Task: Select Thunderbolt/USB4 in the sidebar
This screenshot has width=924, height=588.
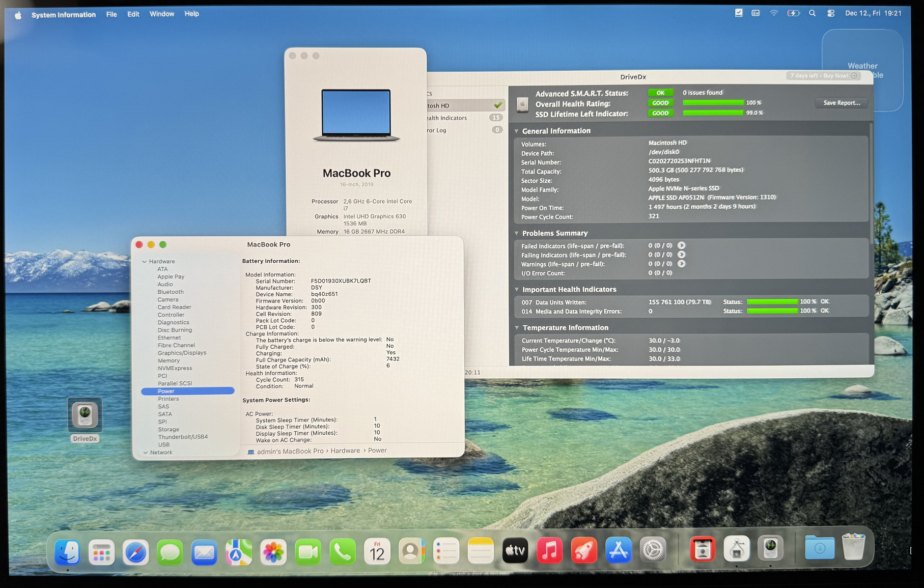Action: pos(183,437)
